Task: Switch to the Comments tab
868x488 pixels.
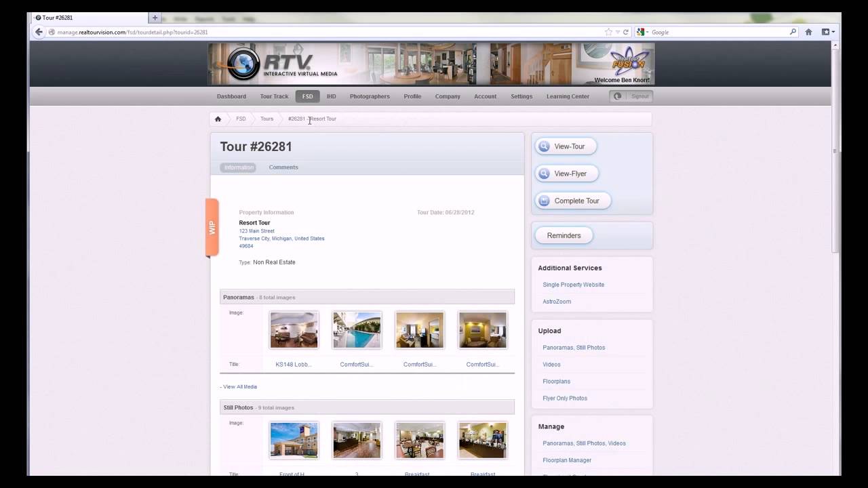Action: coord(283,167)
